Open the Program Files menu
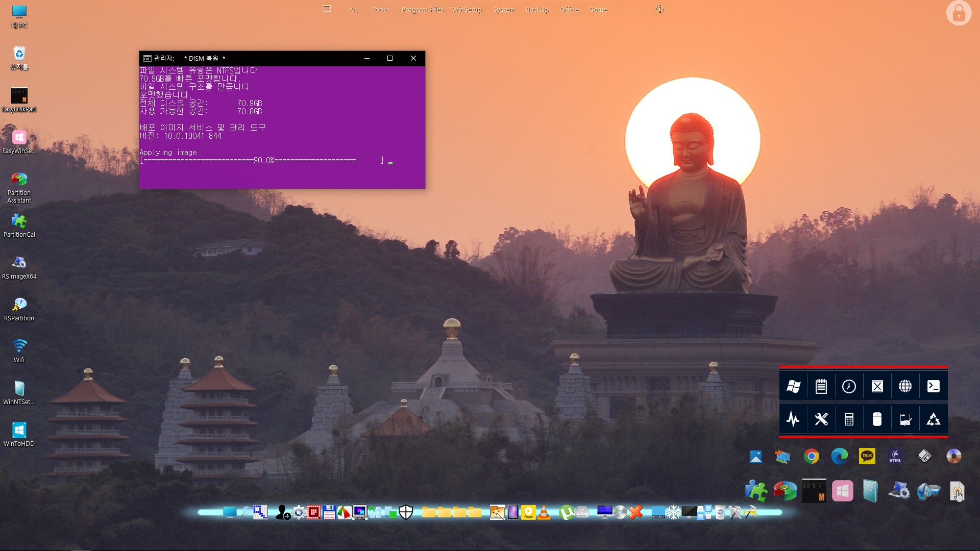This screenshot has height=551, width=980. (x=423, y=10)
